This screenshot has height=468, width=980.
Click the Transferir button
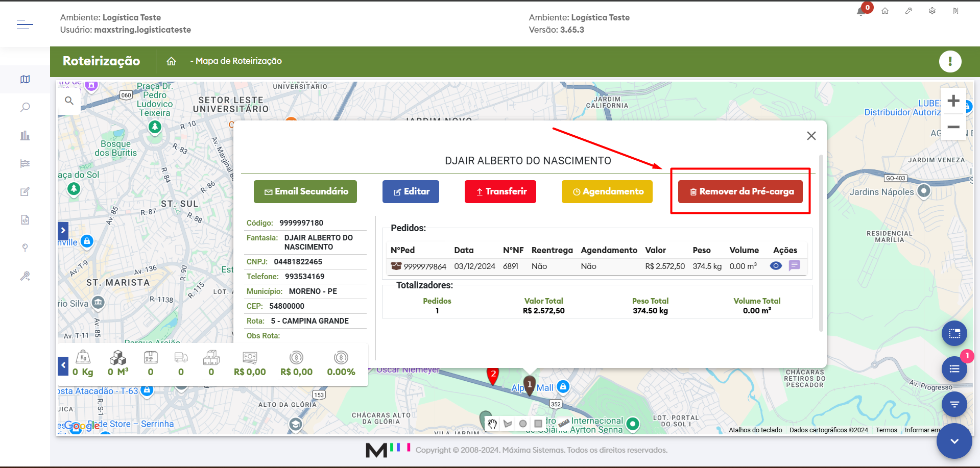[x=500, y=191]
